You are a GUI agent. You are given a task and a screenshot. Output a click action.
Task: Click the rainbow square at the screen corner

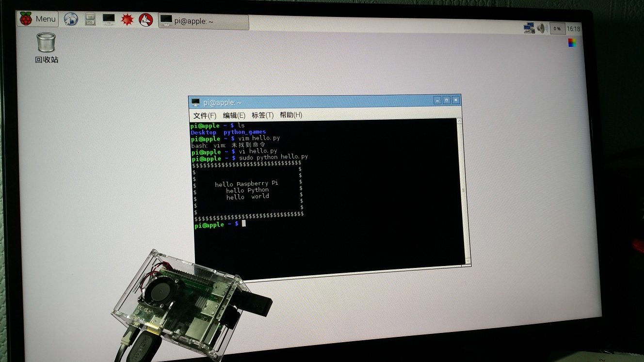tap(572, 43)
